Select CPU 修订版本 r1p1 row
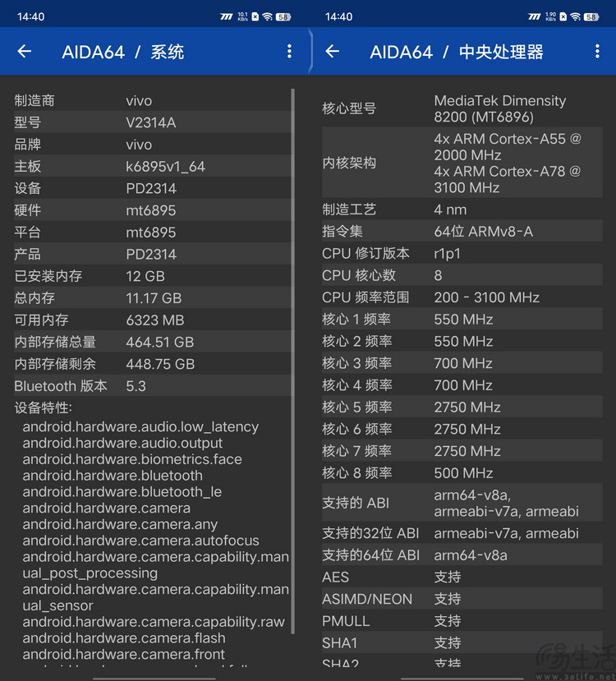616x681 pixels. tap(462, 253)
